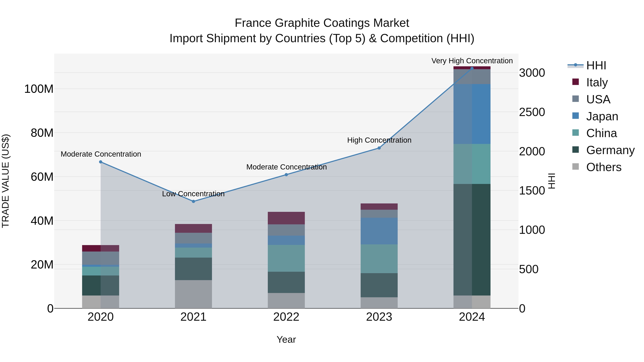Click the 100M left axis label

[39, 89]
